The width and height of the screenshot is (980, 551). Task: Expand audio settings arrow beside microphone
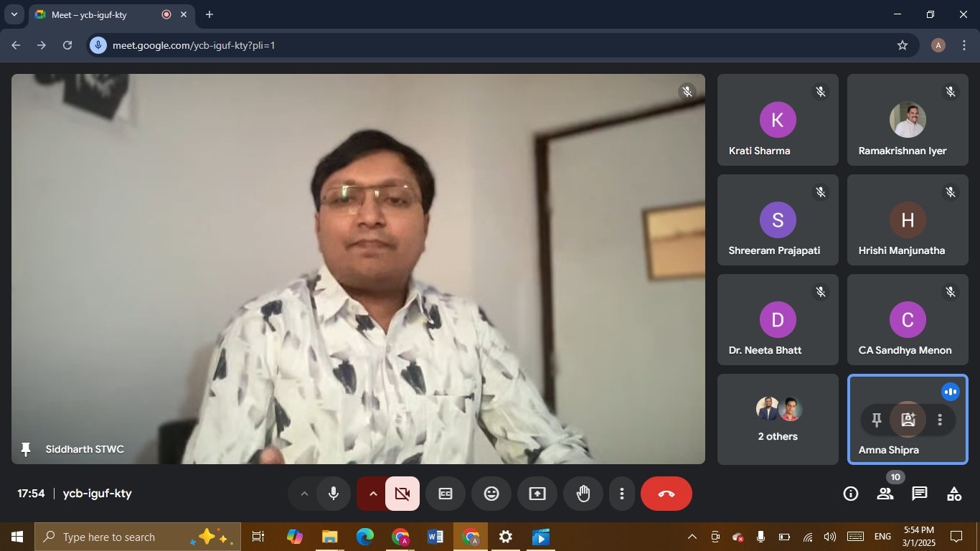click(x=303, y=494)
